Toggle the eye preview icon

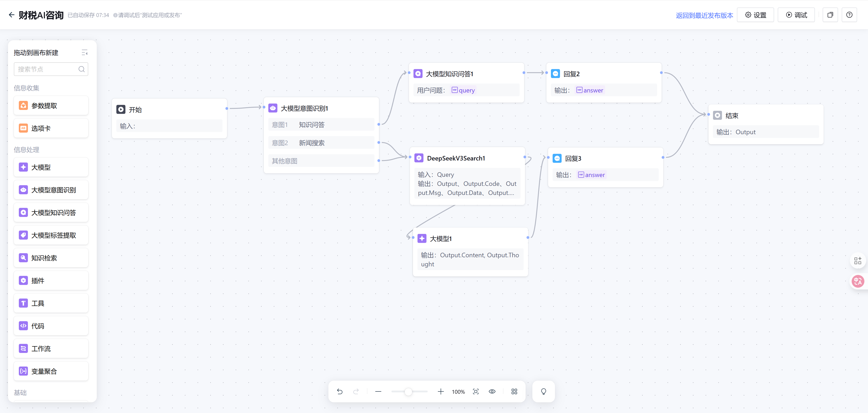tap(492, 391)
